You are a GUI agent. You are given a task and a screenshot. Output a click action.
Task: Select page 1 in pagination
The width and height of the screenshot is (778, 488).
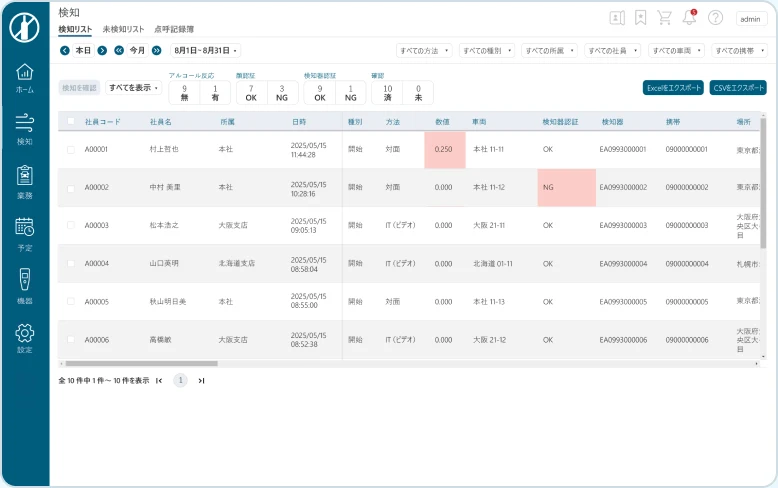point(180,380)
